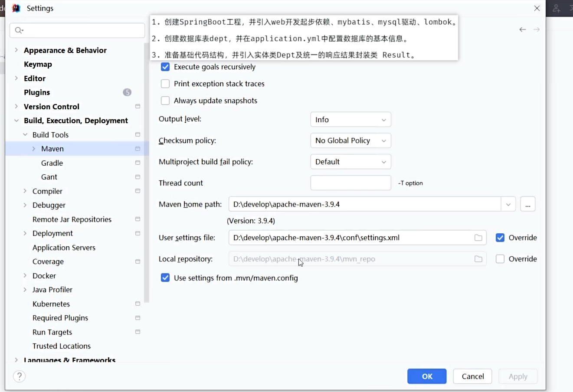Expand the Maven tree node
This screenshot has height=392, width=573.
(x=33, y=149)
